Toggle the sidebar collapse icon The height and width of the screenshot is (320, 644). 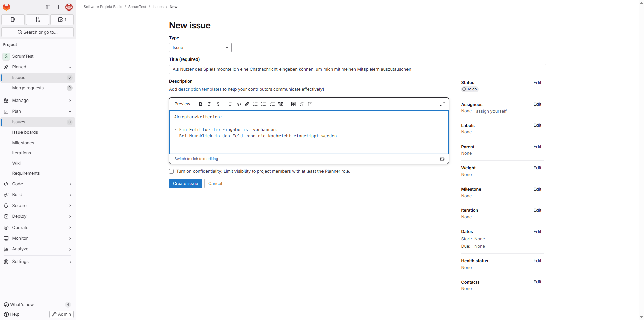point(48,7)
